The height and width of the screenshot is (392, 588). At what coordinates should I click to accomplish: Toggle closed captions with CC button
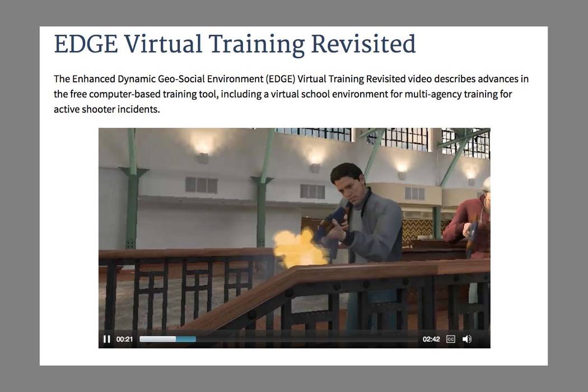tap(450, 339)
